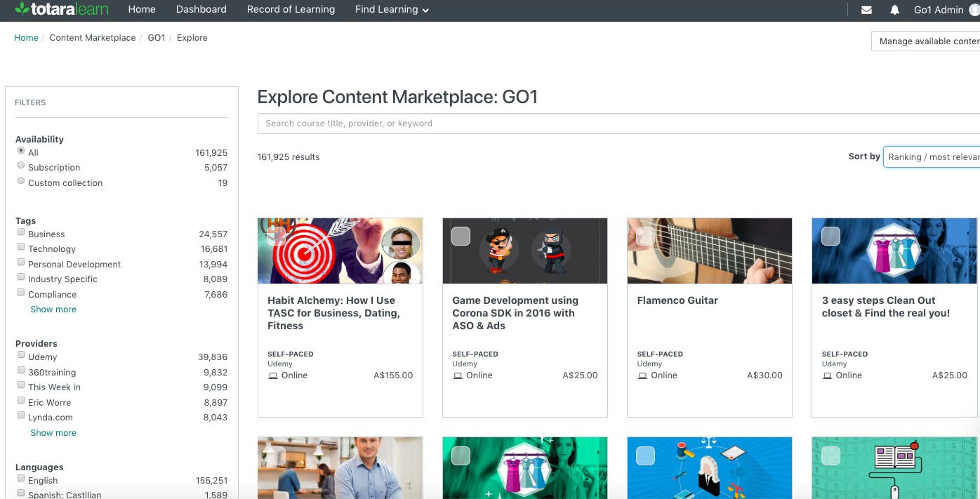The height and width of the screenshot is (499, 980).
Task: Click the Flamenco Guitar thumbnail image
Action: point(710,251)
